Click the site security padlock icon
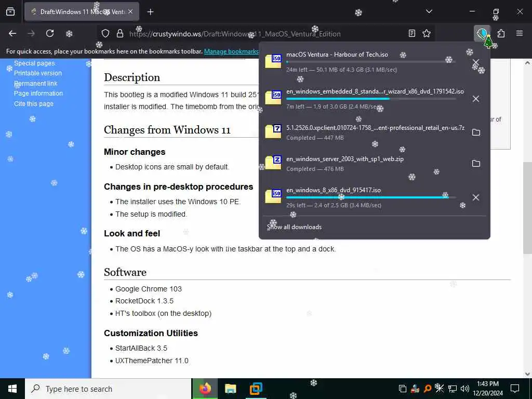This screenshot has height=399, width=532. coord(120,34)
